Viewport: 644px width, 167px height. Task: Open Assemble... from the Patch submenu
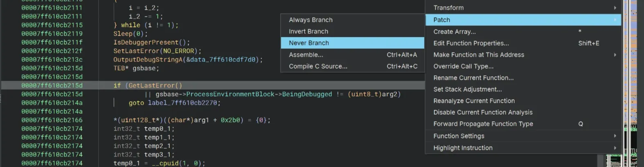(x=306, y=55)
